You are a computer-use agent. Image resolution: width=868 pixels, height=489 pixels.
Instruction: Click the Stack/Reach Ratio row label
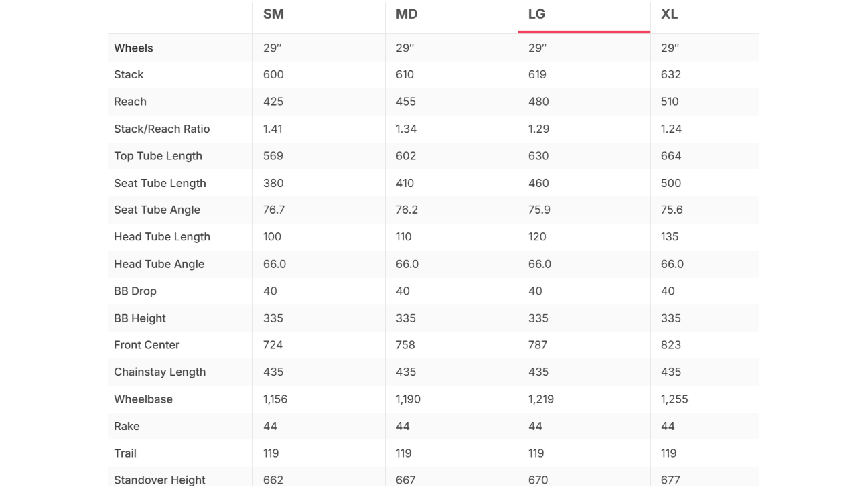click(162, 129)
